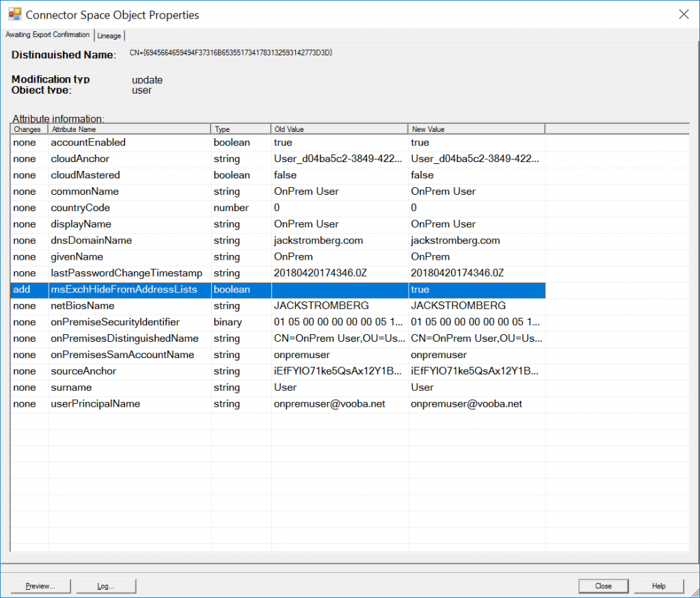Select the givenName attribute row
The image size is (700, 598).
[x=278, y=257]
